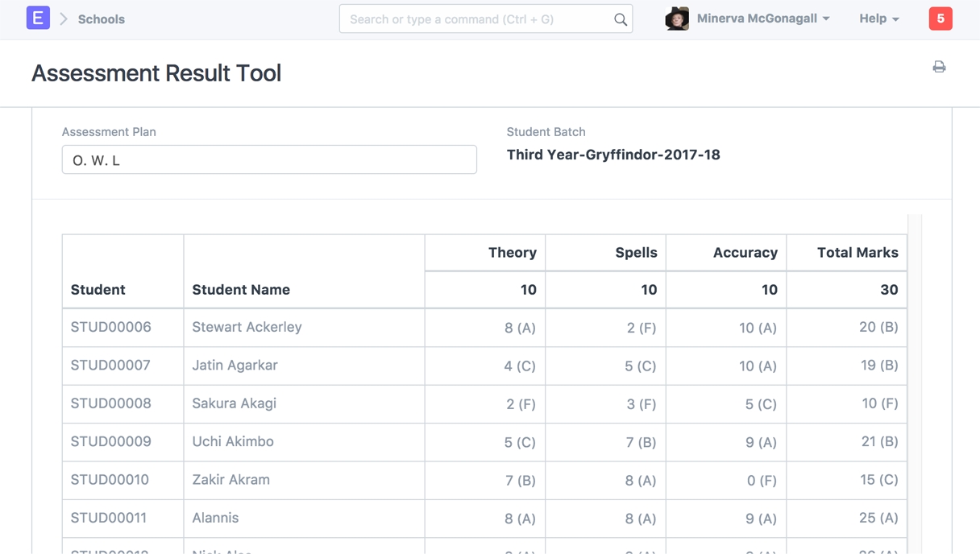This screenshot has height=554, width=980.
Task: Open the Minerva McGonagall user dropdown
Action: coord(762,19)
